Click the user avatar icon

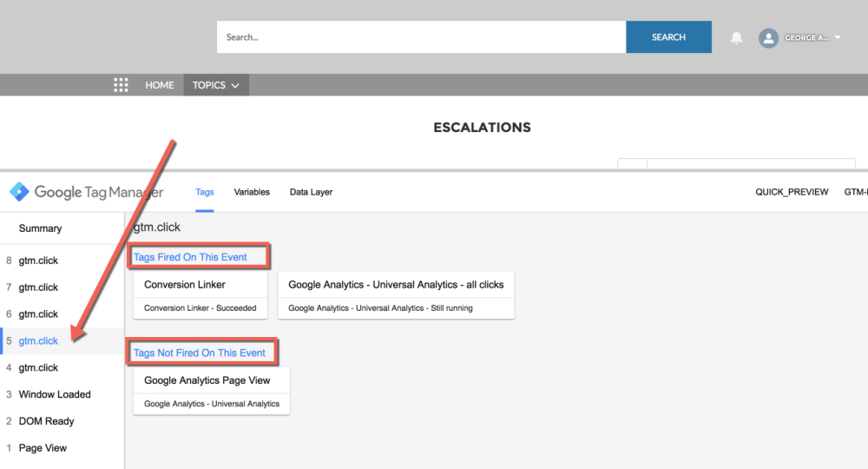click(768, 37)
